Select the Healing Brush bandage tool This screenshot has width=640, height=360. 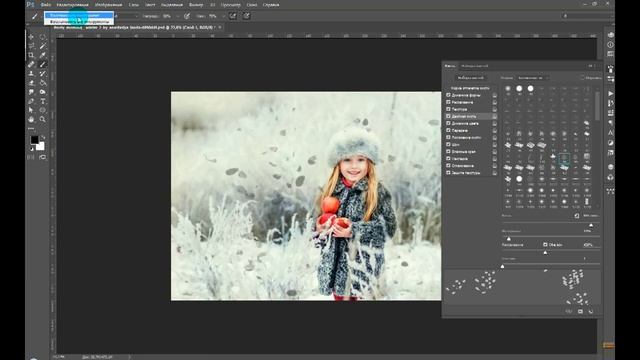point(31,64)
